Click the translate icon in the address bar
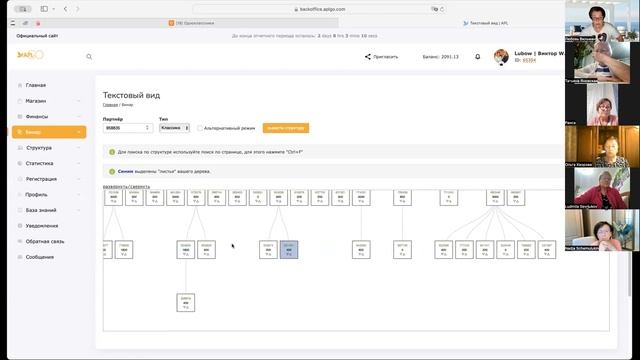 pyautogui.click(x=435, y=9)
